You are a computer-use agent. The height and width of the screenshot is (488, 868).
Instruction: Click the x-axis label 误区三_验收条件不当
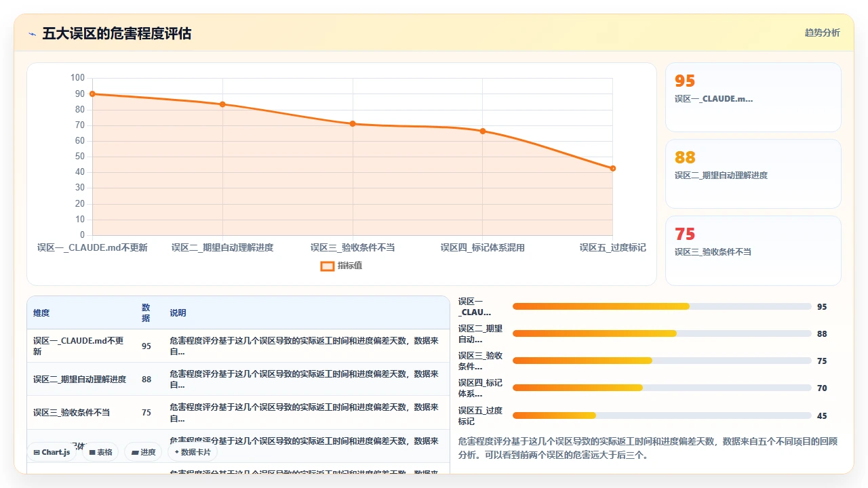(x=353, y=247)
